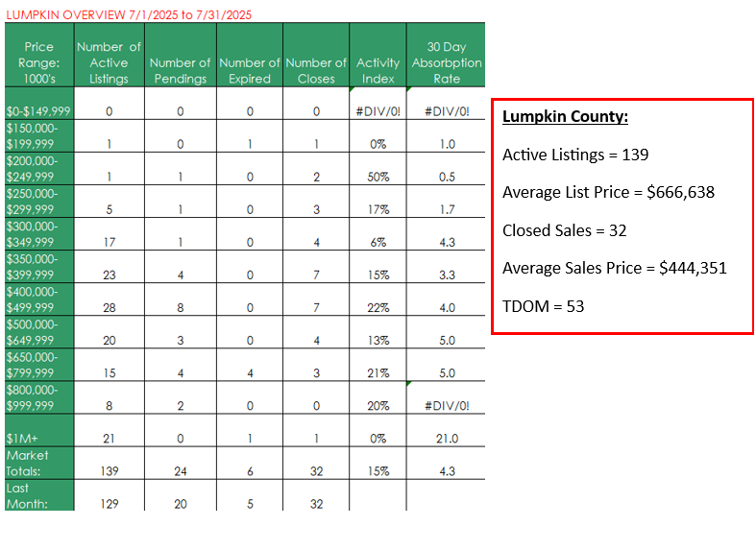Select the Number of Expired header
Screen dimensions: 756x550
[250, 55]
